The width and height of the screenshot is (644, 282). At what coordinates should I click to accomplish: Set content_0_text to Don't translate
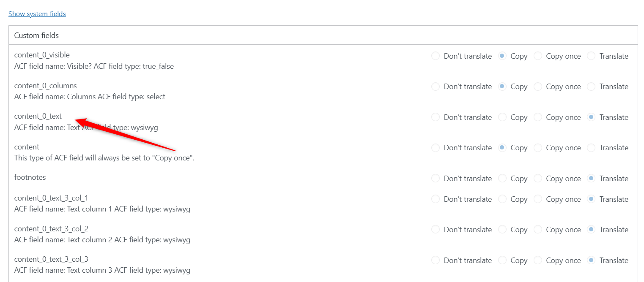[436, 117]
